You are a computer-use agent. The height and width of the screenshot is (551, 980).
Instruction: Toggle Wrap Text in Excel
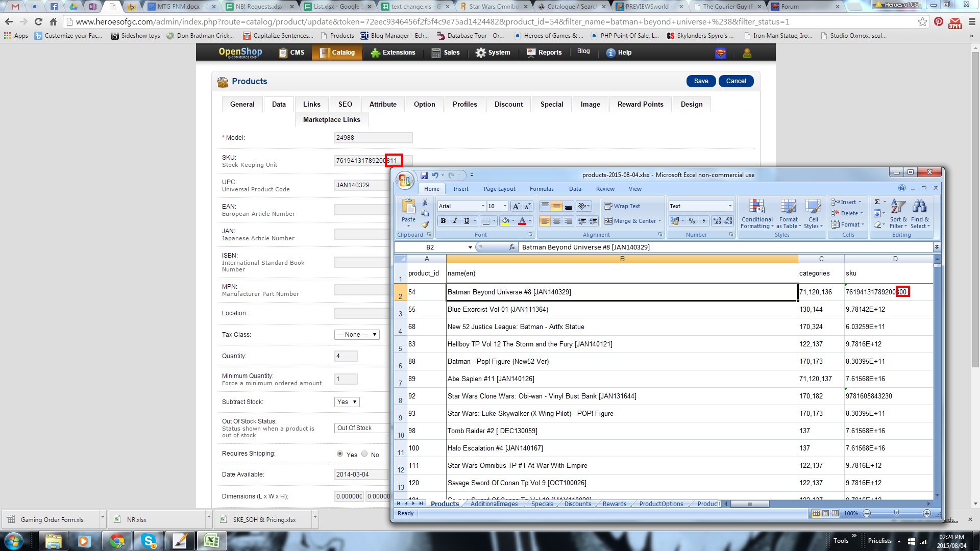point(622,206)
